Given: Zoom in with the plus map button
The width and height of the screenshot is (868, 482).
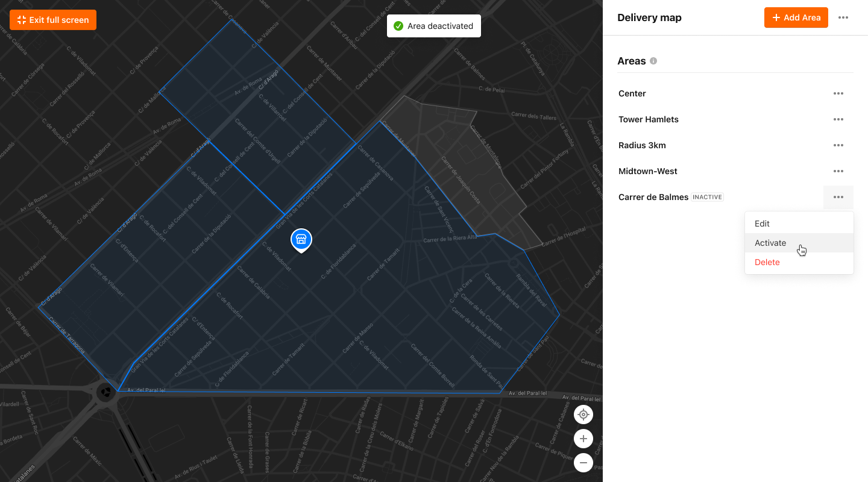Looking at the screenshot, I should [x=583, y=439].
